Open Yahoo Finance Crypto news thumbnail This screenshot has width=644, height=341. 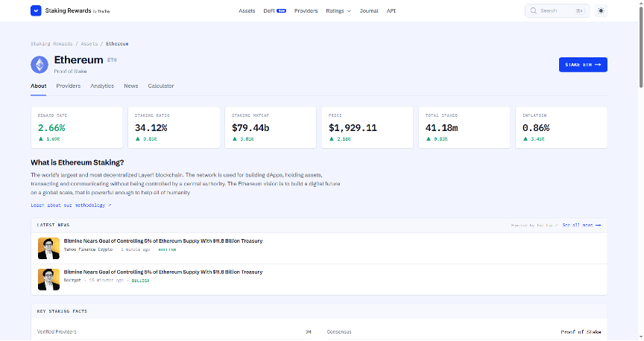pos(48,248)
